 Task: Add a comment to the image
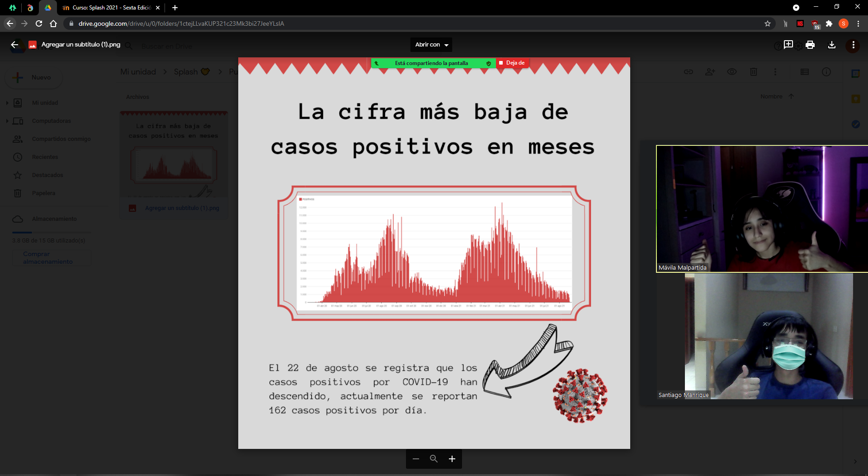click(788, 45)
